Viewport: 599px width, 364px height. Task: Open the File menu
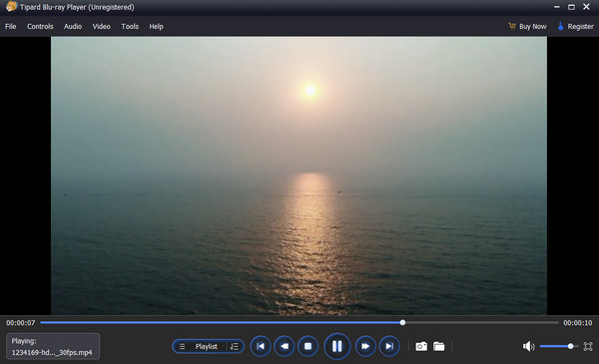[x=11, y=26]
